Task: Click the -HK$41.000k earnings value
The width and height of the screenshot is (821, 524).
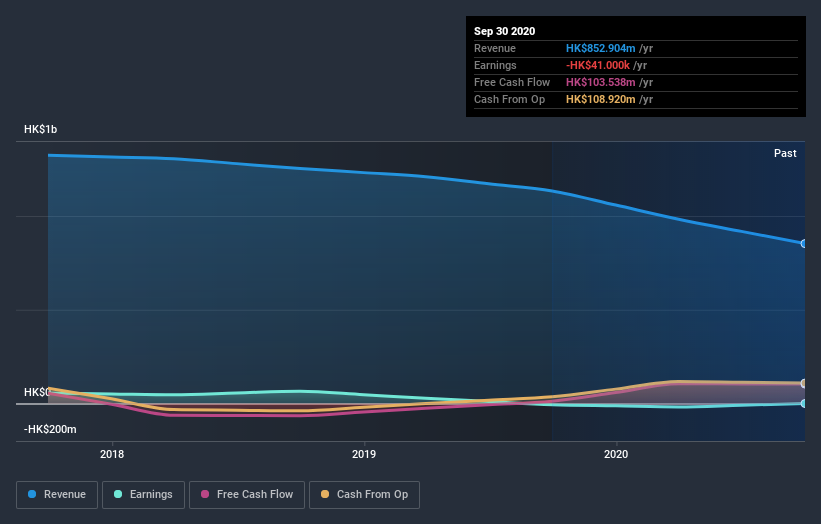Action: click(598, 65)
